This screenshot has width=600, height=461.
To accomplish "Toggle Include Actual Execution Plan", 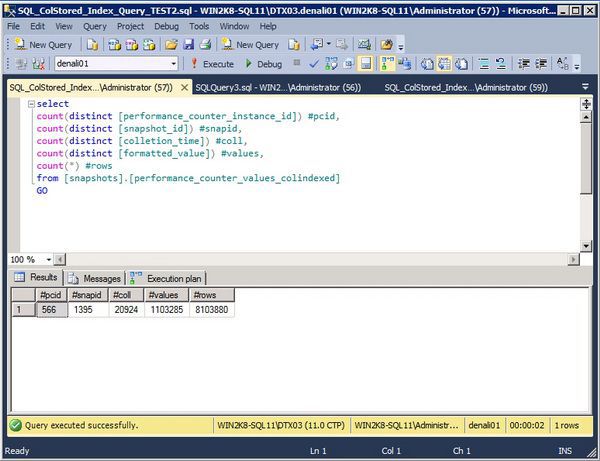I will click(x=387, y=64).
